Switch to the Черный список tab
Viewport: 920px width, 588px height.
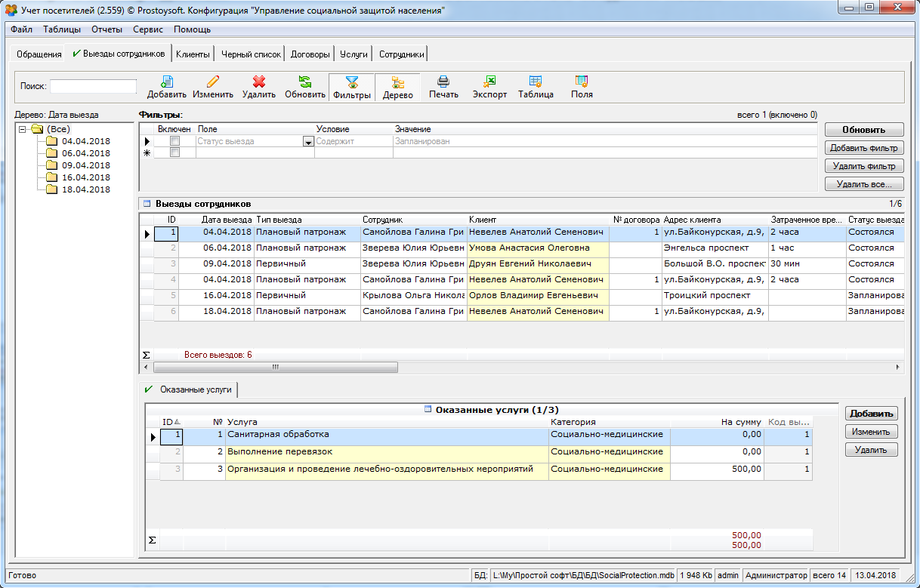click(x=251, y=54)
